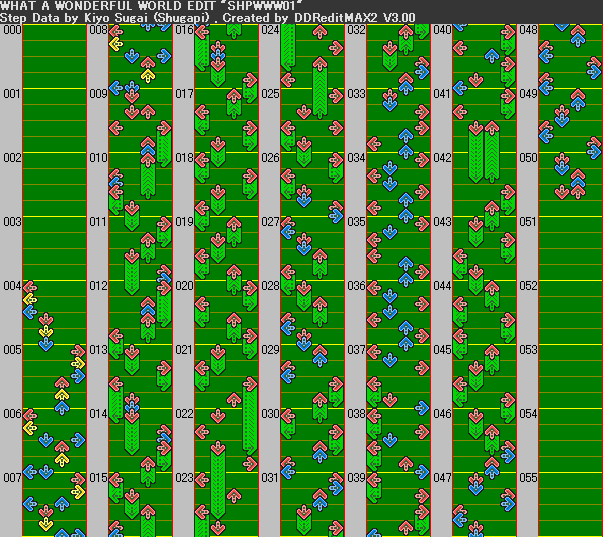Click measure label 035
This screenshot has width=603, height=537.
[356, 222]
